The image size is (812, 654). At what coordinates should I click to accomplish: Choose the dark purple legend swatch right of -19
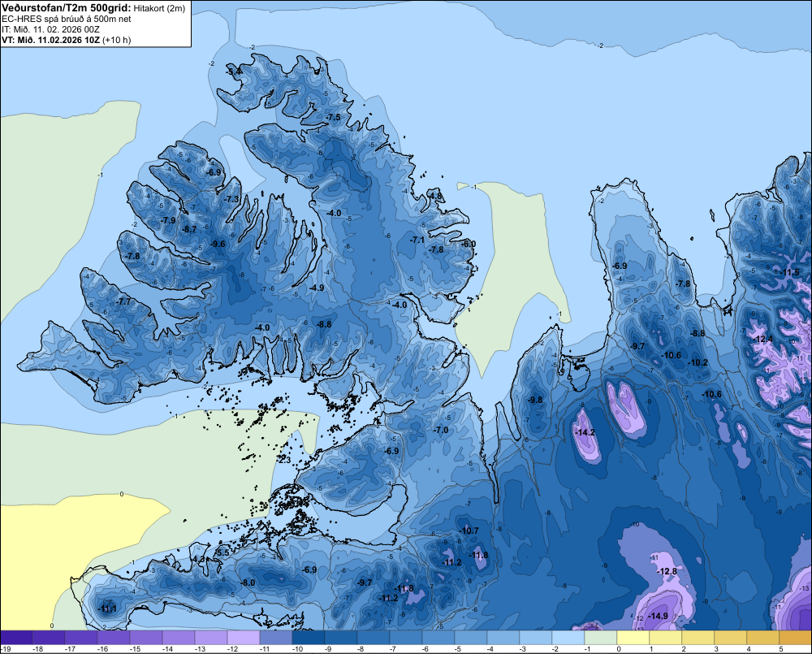pyautogui.click(x=16, y=638)
